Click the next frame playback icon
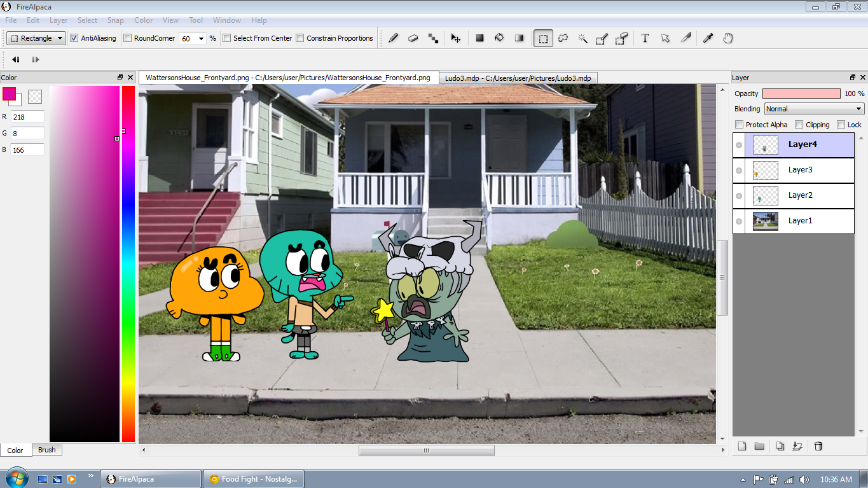This screenshot has width=868, height=488. [x=36, y=59]
